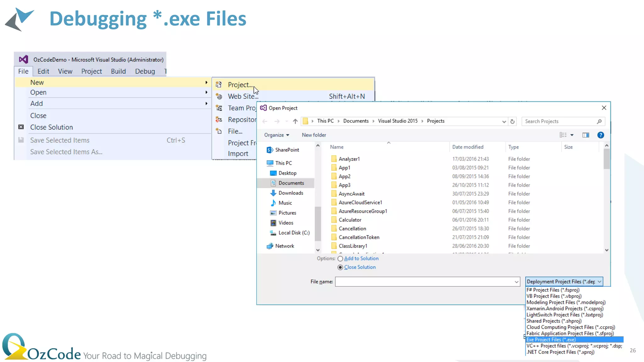Open help with question mark icon

click(601, 135)
